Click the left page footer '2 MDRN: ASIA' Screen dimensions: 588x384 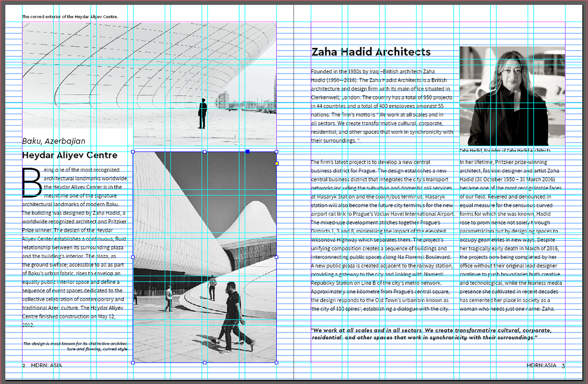pos(42,365)
